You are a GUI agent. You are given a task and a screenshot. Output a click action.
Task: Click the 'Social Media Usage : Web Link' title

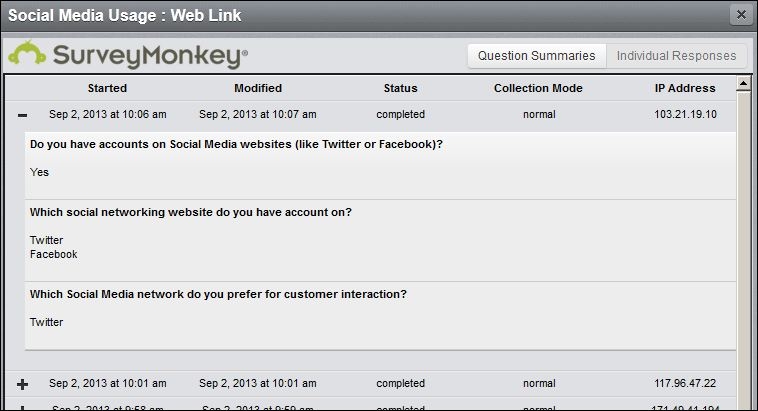[125, 15]
